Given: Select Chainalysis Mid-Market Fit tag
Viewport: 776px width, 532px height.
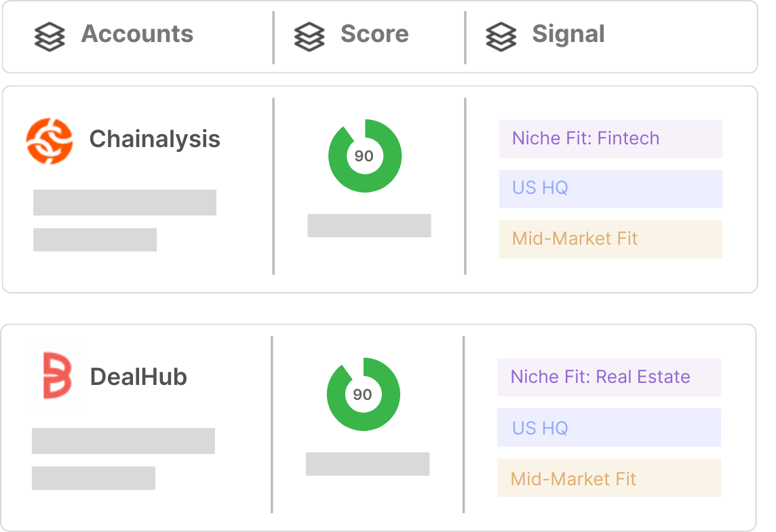Looking at the screenshot, I should click(610, 239).
